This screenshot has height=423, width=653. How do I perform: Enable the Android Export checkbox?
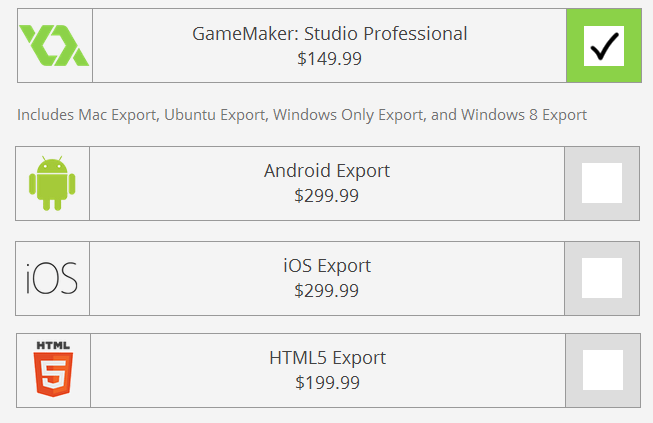(602, 184)
